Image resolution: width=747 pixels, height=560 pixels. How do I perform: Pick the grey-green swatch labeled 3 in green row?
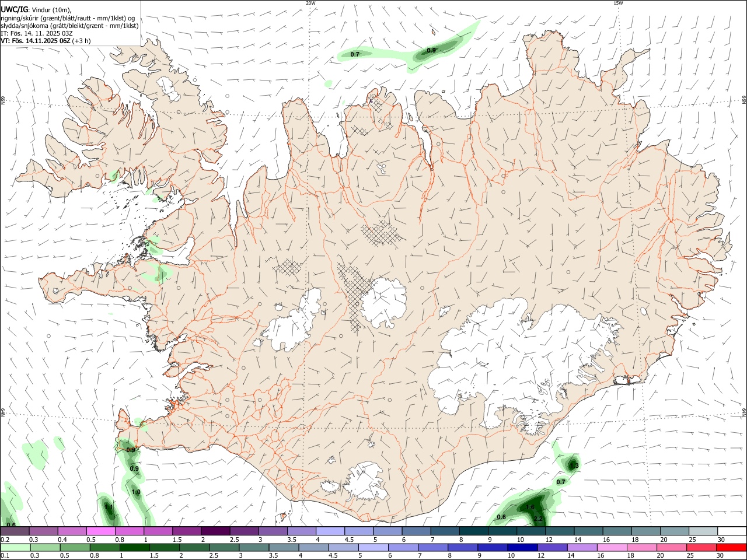(x=253, y=547)
